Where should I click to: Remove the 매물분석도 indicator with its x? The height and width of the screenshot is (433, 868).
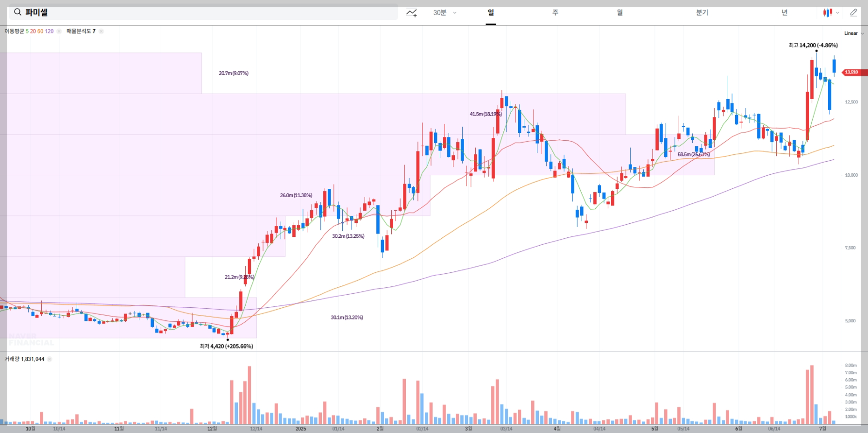101,31
